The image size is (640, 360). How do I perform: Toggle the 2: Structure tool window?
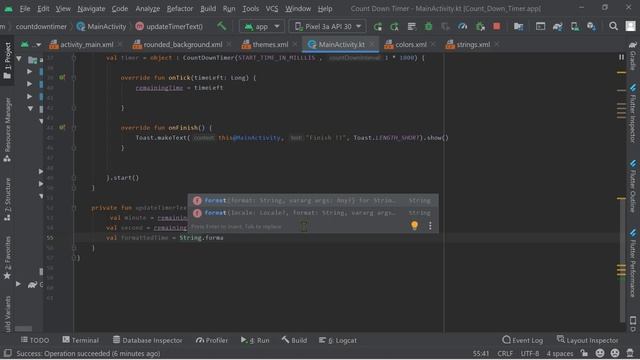click(x=7, y=200)
